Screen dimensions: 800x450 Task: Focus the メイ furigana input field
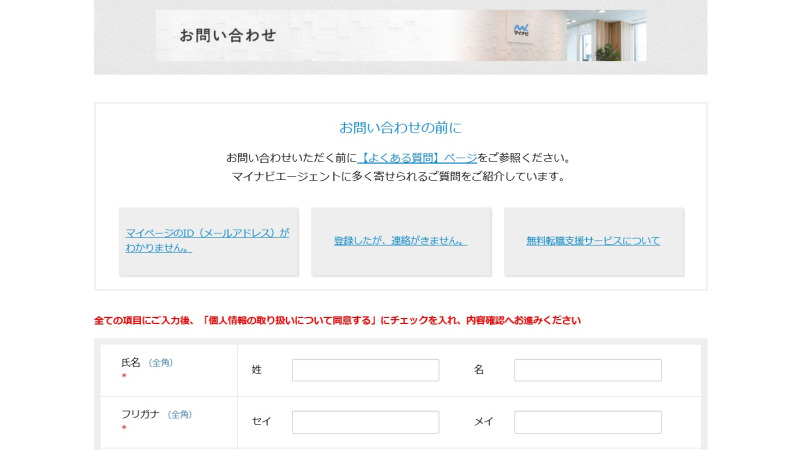pos(588,422)
